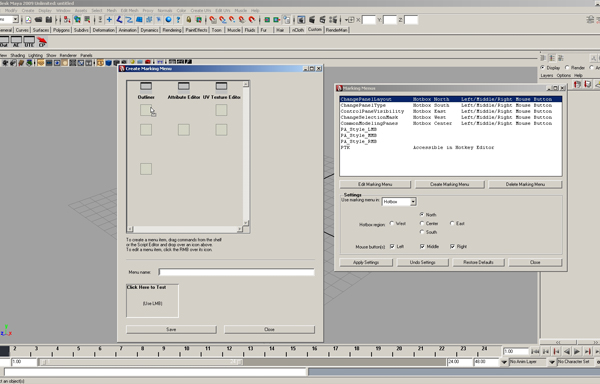Select the Render radio button in layer editor
Image resolution: width=600 pixels, height=384 pixels.
tap(567, 68)
